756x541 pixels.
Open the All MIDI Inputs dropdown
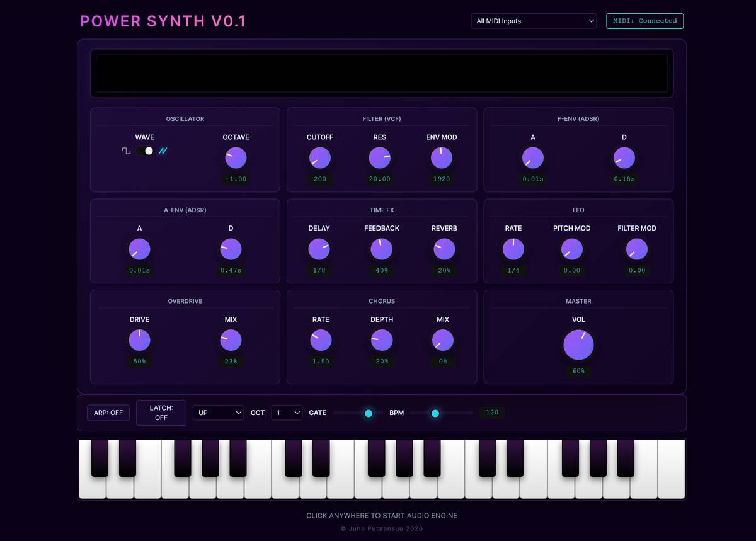pyautogui.click(x=534, y=21)
